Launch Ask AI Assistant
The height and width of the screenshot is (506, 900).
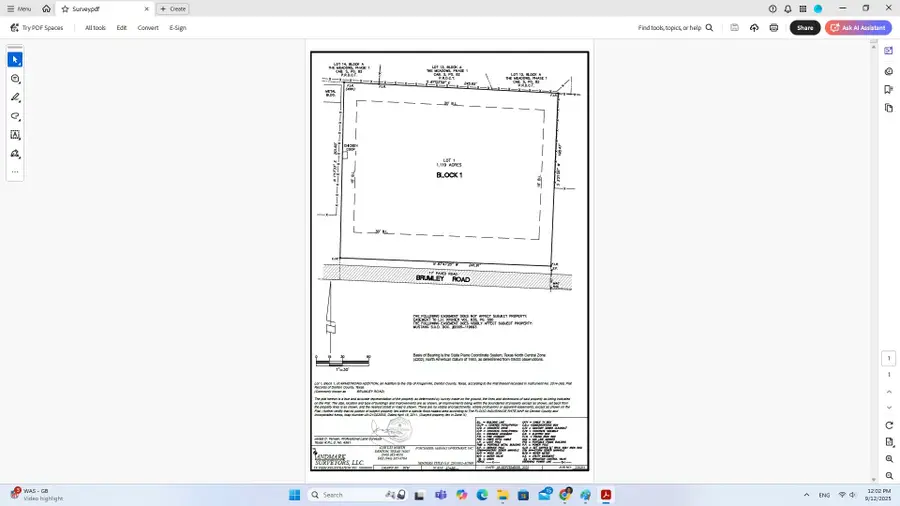[858, 28]
